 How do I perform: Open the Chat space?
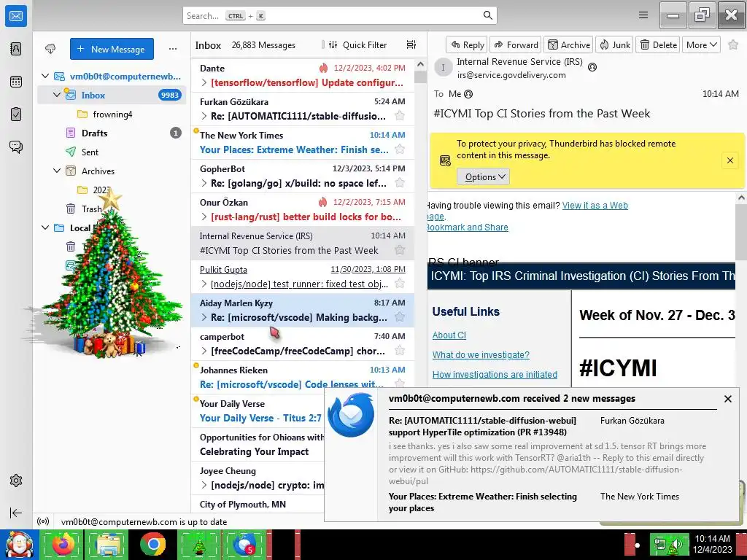click(x=16, y=147)
